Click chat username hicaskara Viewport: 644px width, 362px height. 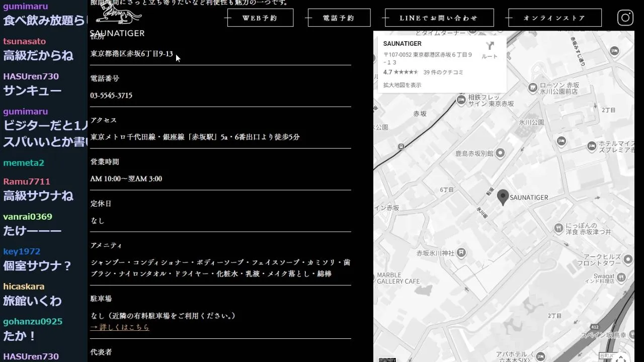pyautogui.click(x=24, y=287)
